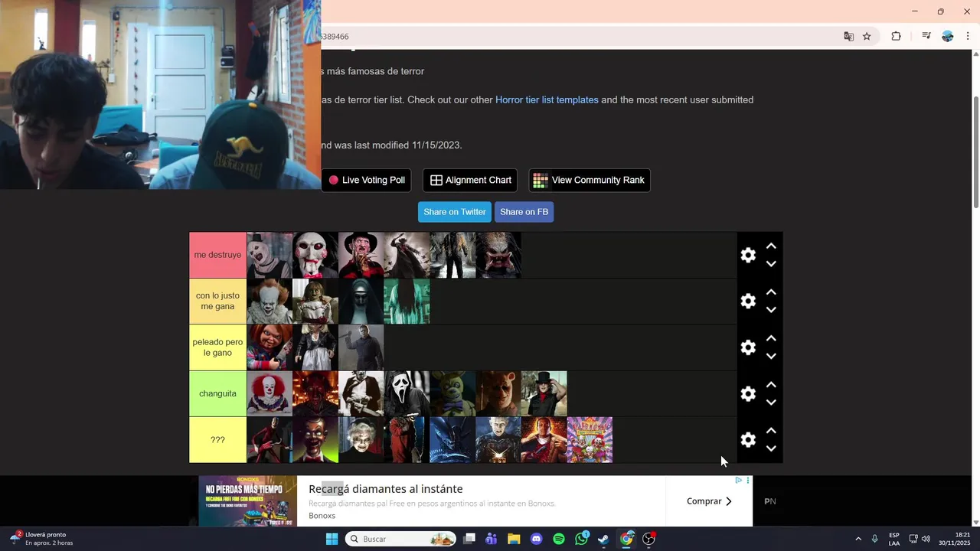Click the 'me destruye' tier label
Viewport: 980px width, 551px height.
pyautogui.click(x=217, y=255)
